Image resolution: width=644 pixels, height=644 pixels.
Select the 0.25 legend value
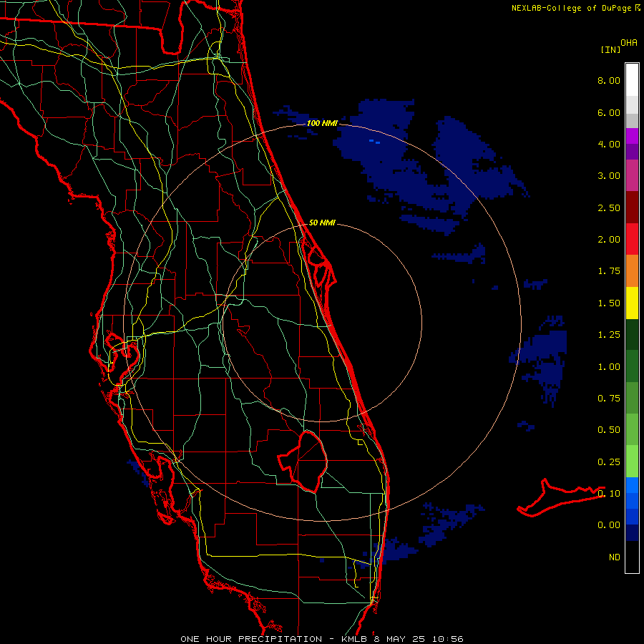click(609, 462)
